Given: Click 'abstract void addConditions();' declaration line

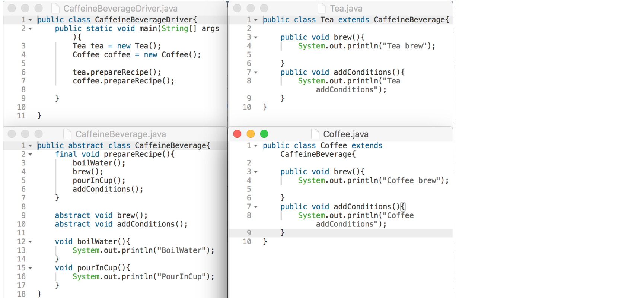Looking at the screenshot, I should tap(121, 224).
